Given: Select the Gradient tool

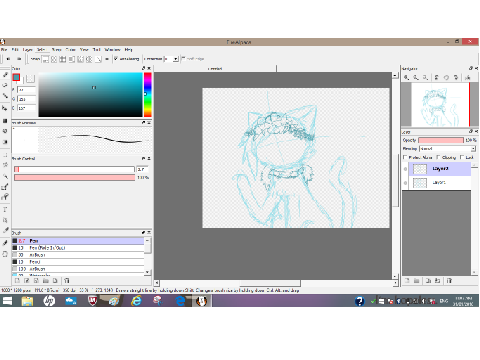Looking at the screenshot, I should tap(5, 142).
